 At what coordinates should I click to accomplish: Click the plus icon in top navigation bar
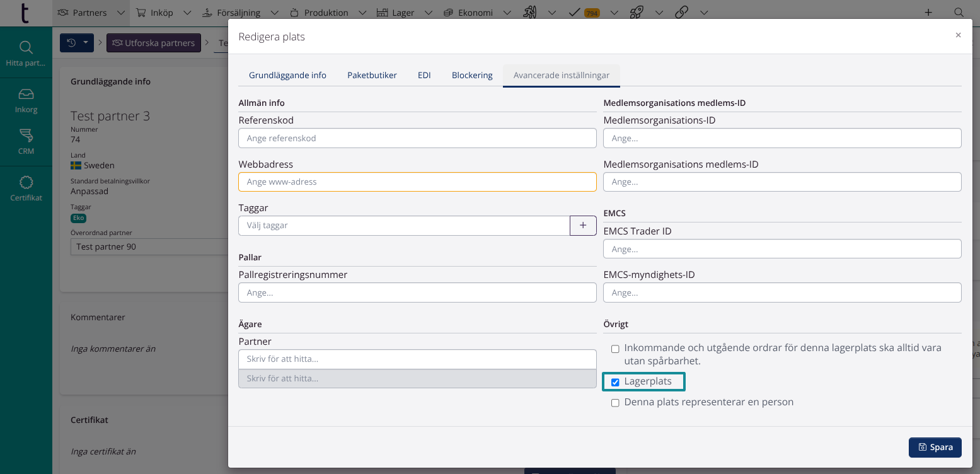(928, 13)
